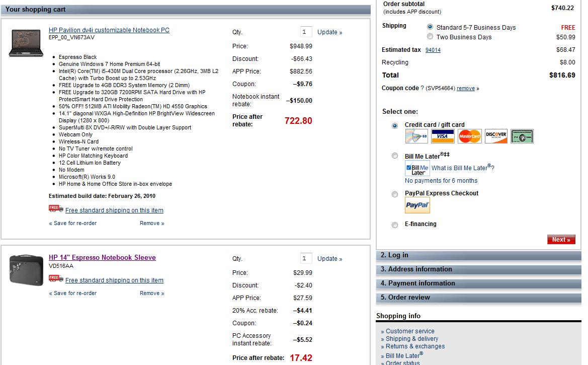Open Bill Me Later shopping info link
Viewport: 588px width, 365px height.
click(x=404, y=355)
